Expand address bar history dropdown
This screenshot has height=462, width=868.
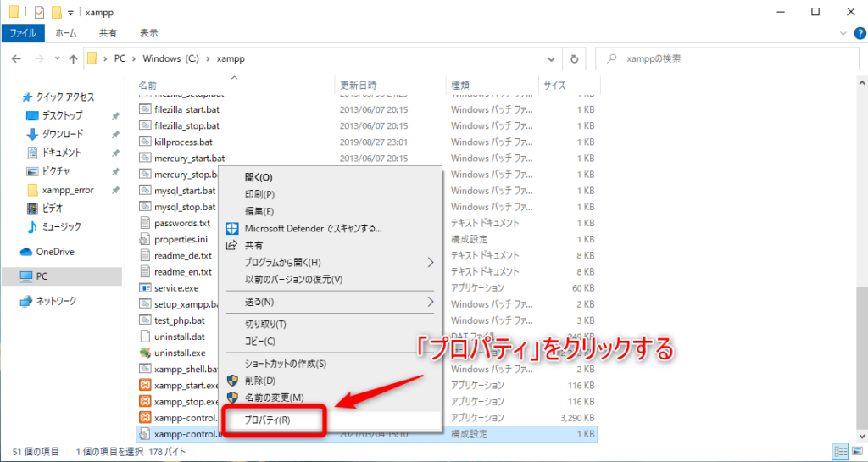pyautogui.click(x=551, y=58)
